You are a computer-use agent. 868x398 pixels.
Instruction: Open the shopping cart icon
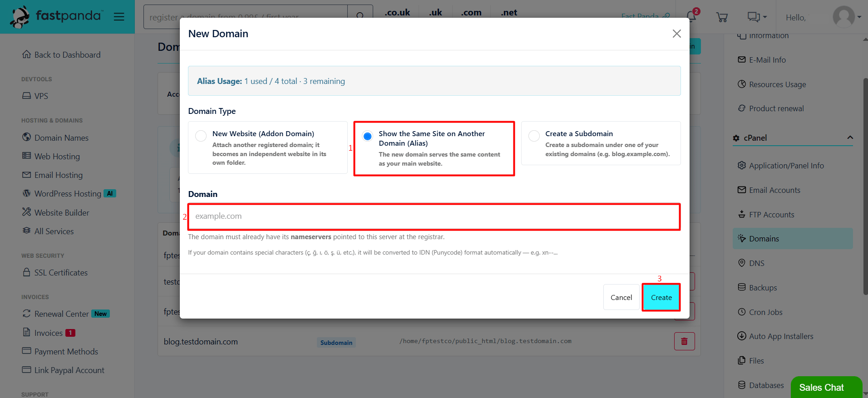point(722,17)
